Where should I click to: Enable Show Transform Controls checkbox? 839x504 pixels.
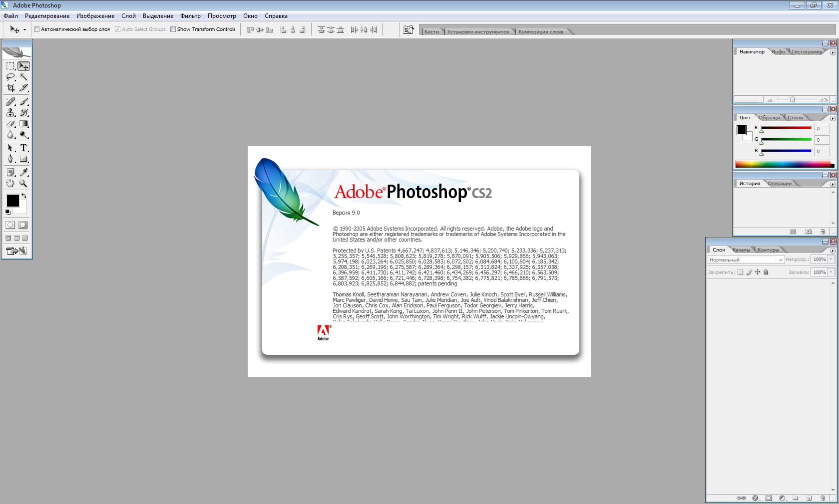point(173,29)
